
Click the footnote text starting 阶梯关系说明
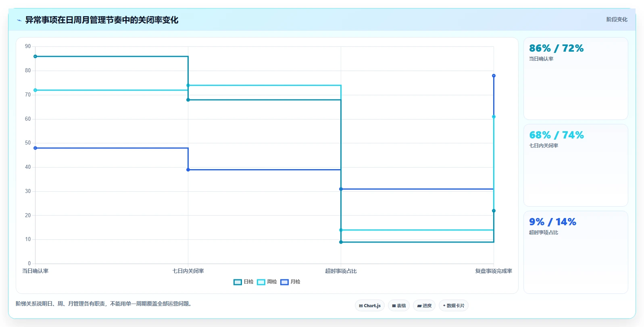[x=104, y=304]
